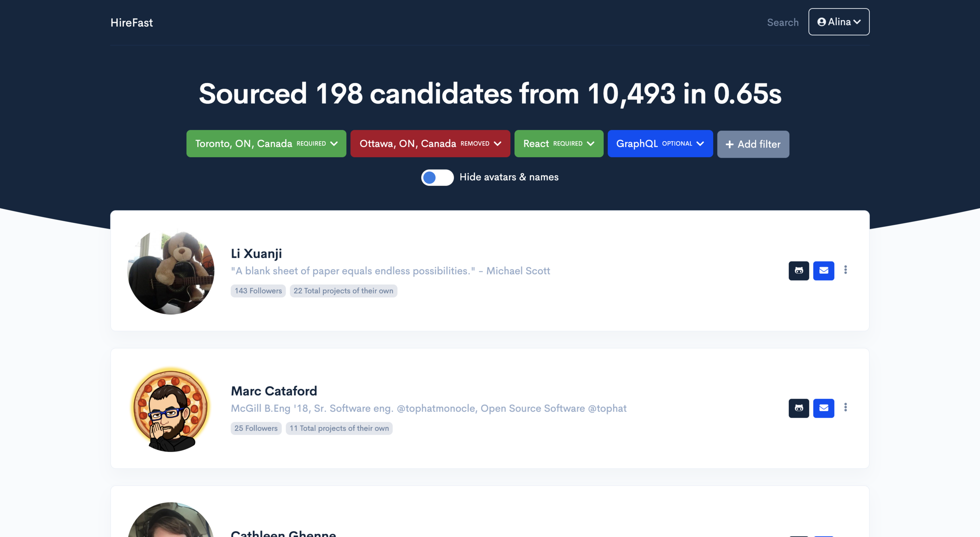980x537 pixels.
Task: Open the three-dot menu for Marc Cataford
Action: pyautogui.click(x=846, y=407)
